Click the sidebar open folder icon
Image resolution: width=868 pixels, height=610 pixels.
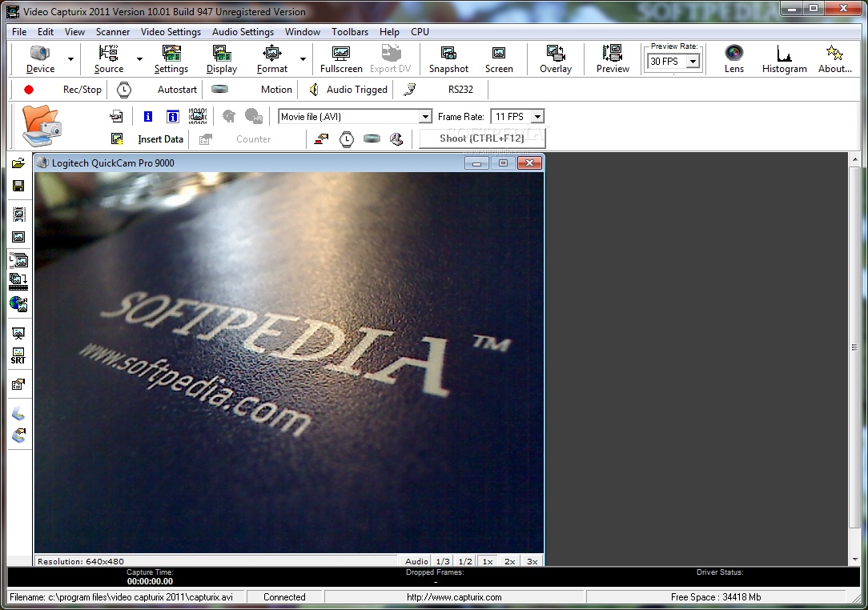tap(18, 163)
